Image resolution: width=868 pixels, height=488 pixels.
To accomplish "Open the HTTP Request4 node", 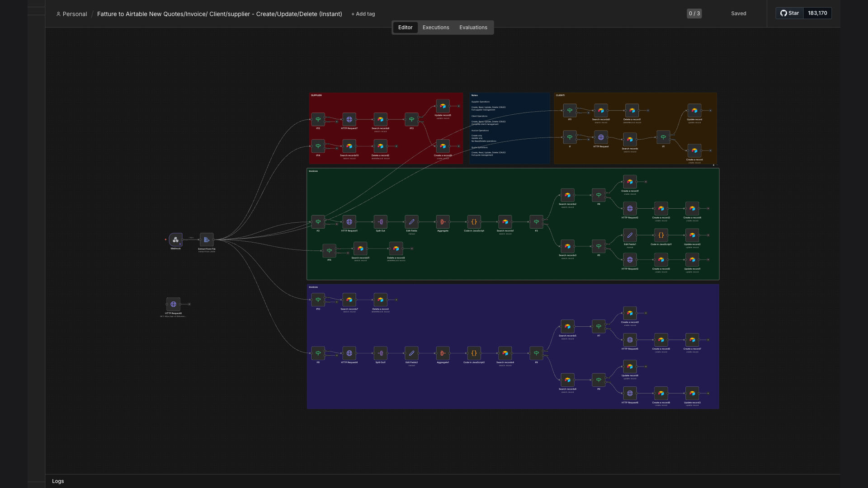I will tap(349, 353).
